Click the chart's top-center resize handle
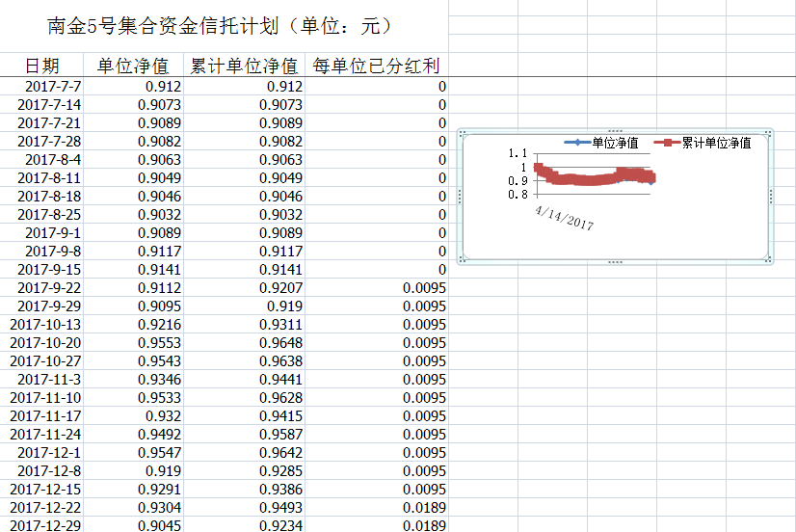Image resolution: width=796 pixels, height=532 pixels. pyautogui.click(x=615, y=131)
